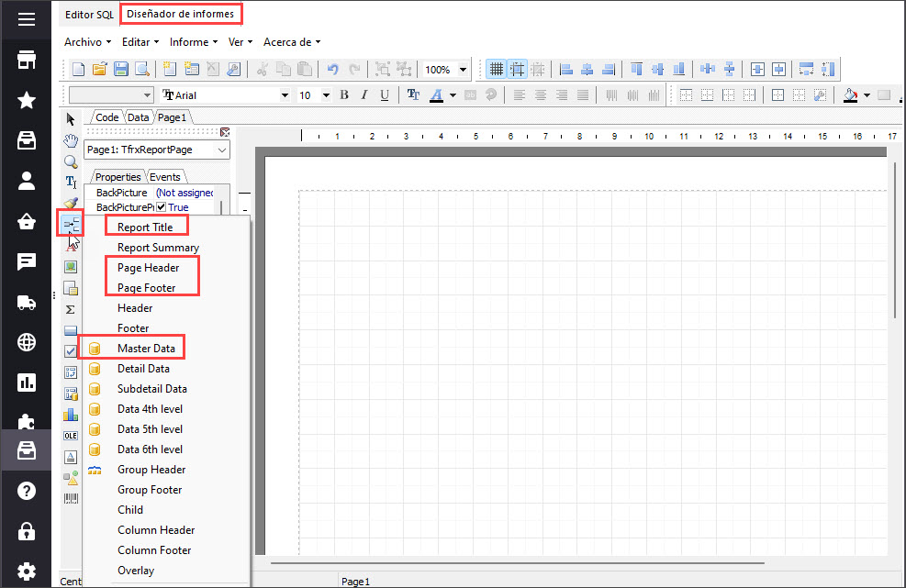
Task: Open the Archivo menu
Action: 87,42
